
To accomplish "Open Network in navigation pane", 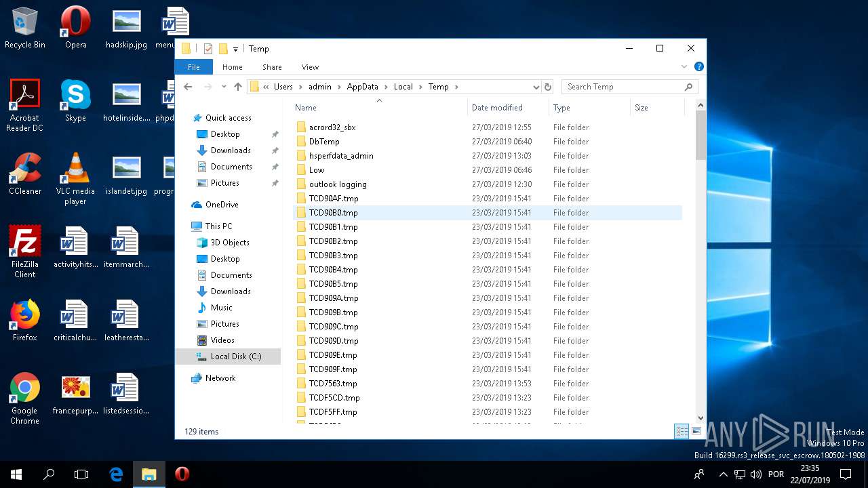I will pyautogui.click(x=220, y=378).
